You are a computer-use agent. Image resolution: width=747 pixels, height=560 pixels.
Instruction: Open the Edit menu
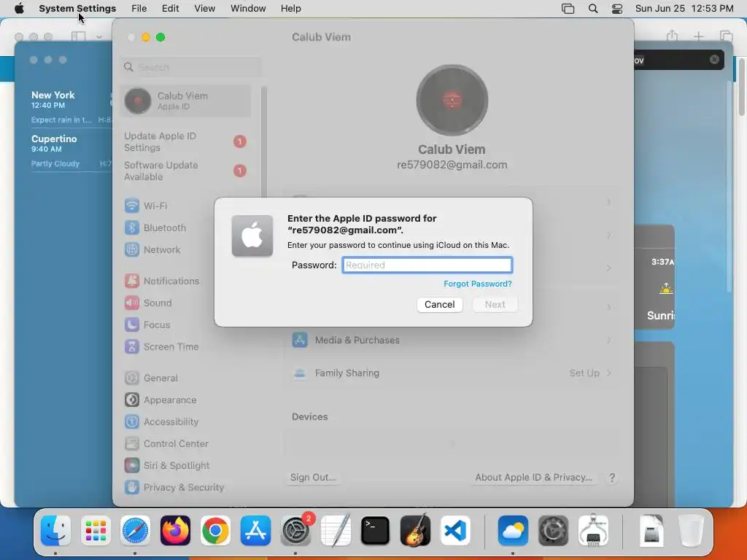point(170,9)
